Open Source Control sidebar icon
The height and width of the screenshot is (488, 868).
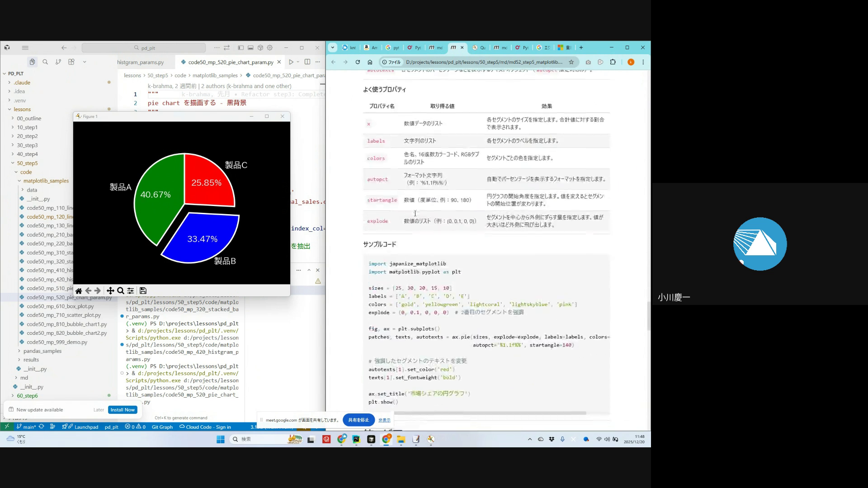[x=58, y=62]
